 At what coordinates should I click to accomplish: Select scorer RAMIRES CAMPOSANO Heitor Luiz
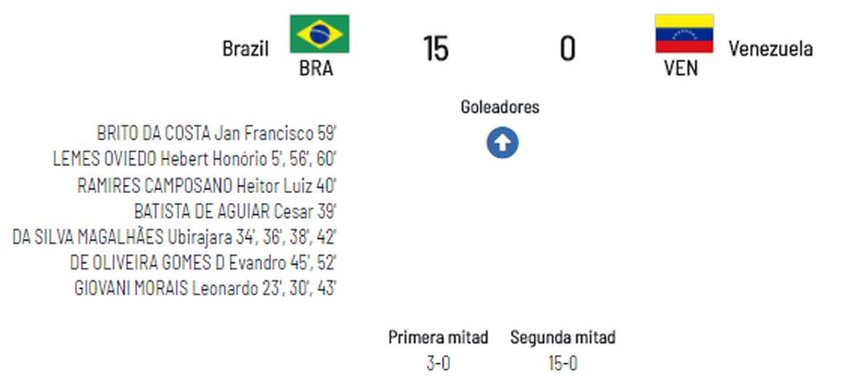[207, 185]
